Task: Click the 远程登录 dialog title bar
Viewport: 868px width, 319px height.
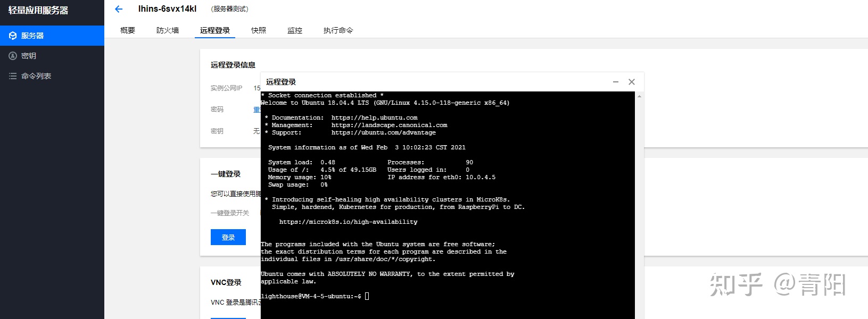Action: click(x=426, y=82)
